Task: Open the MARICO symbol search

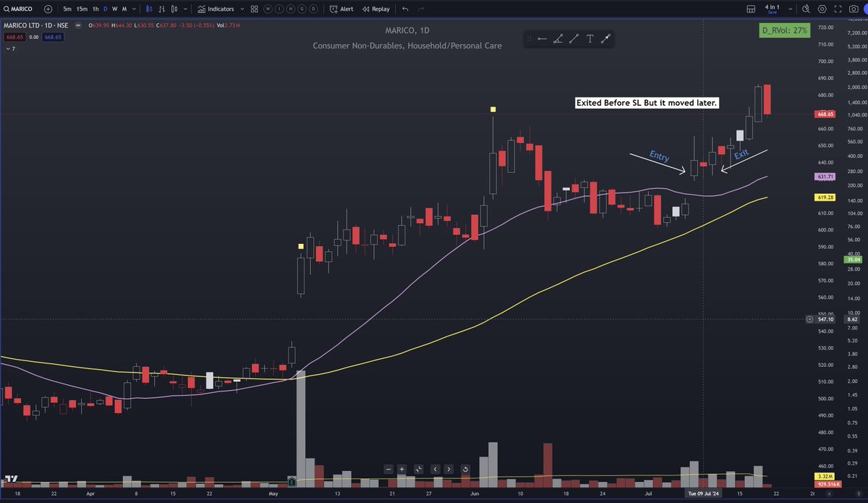Action: [20, 9]
